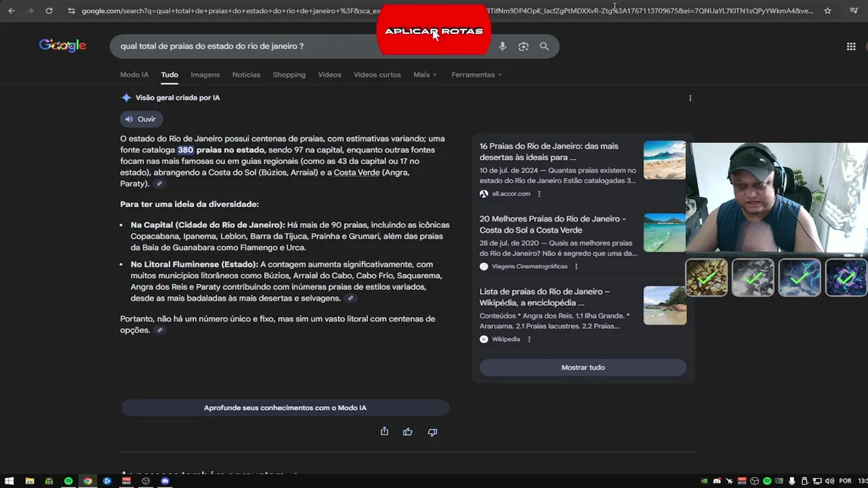Click the 'all.accor.com' source label
The height and width of the screenshot is (488, 868).
(511, 194)
